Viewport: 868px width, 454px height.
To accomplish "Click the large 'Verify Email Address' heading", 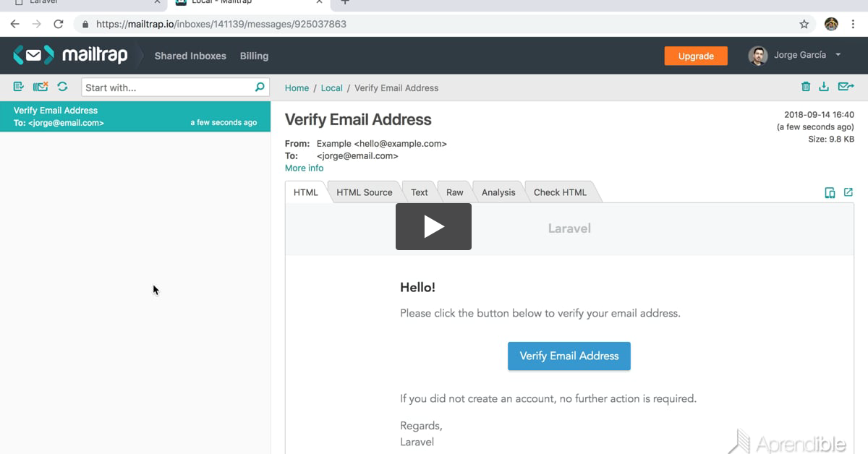I will (358, 119).
